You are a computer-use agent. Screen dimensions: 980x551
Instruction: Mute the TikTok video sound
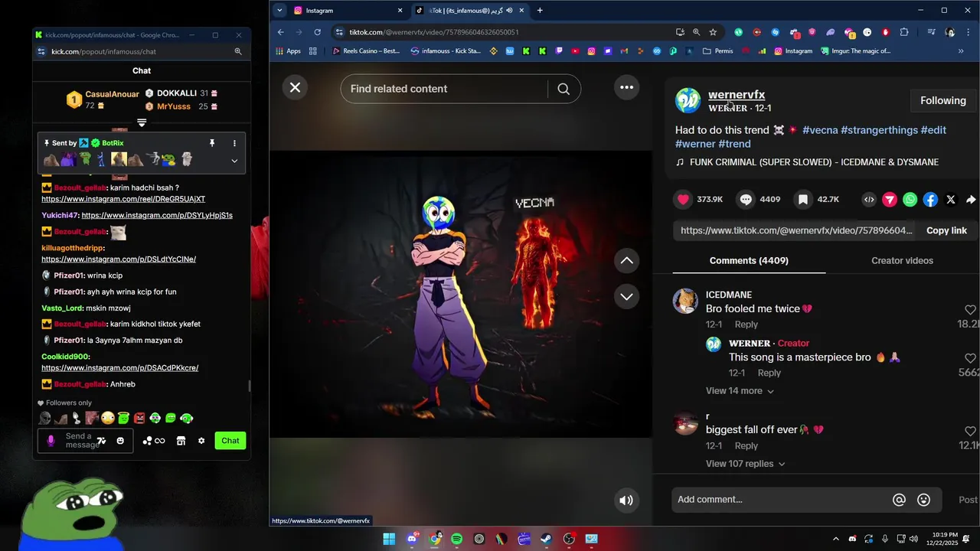tap(626, 500)
